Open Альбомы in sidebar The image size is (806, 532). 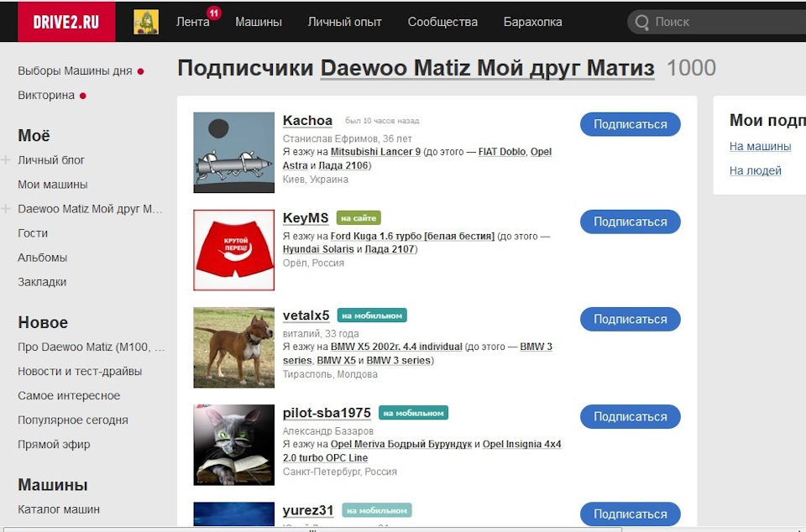[42, 258]
